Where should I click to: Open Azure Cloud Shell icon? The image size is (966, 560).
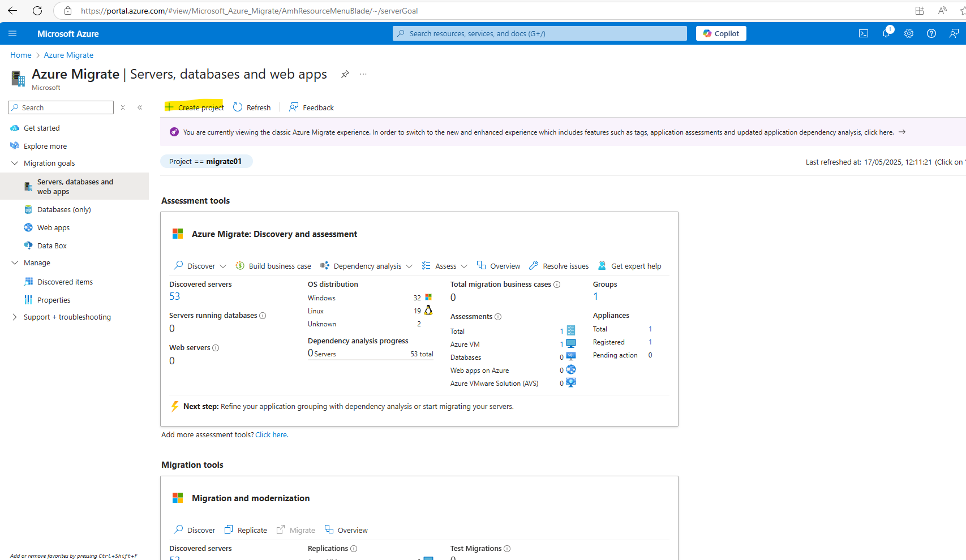pos(864,33)
